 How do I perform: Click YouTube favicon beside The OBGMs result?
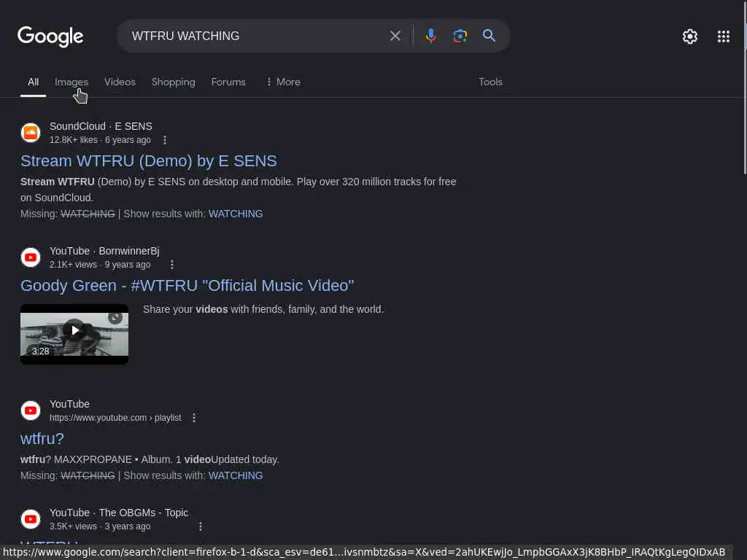[31, 518]
